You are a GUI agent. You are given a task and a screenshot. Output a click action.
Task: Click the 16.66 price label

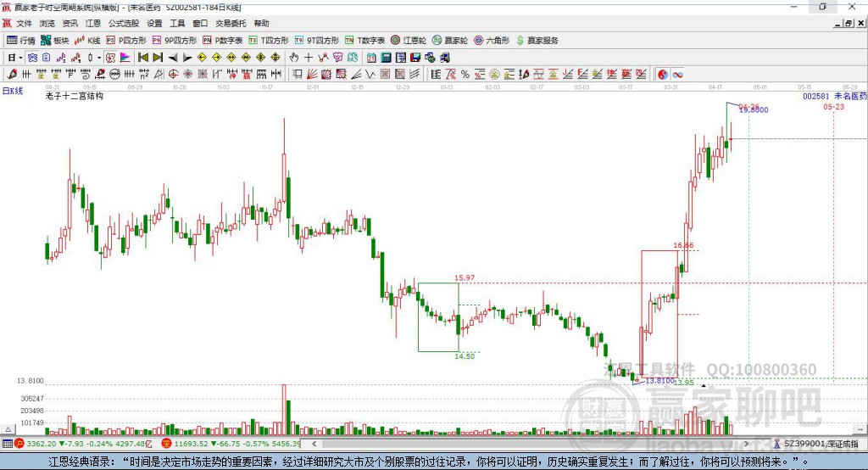pyautogui.click(x=684, y=245)
